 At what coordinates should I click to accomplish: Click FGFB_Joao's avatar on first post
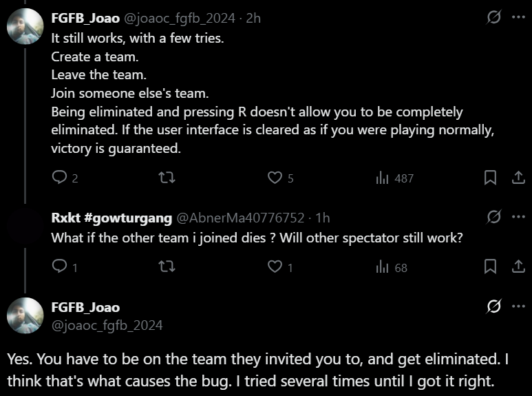(25, 25)
